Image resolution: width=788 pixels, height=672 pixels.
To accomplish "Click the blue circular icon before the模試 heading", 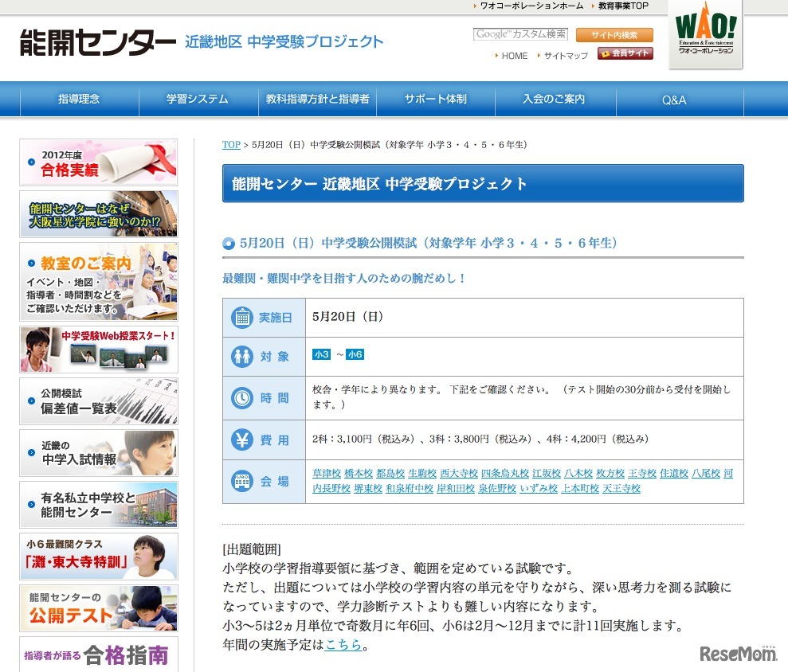I will [x=228, y=244].
